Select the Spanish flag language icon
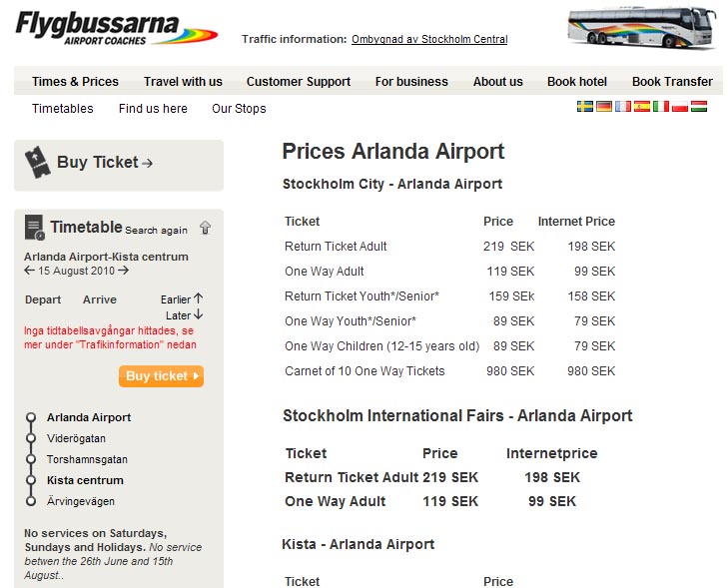This screenshot has height=588, width=728. (x=642, y=106)
